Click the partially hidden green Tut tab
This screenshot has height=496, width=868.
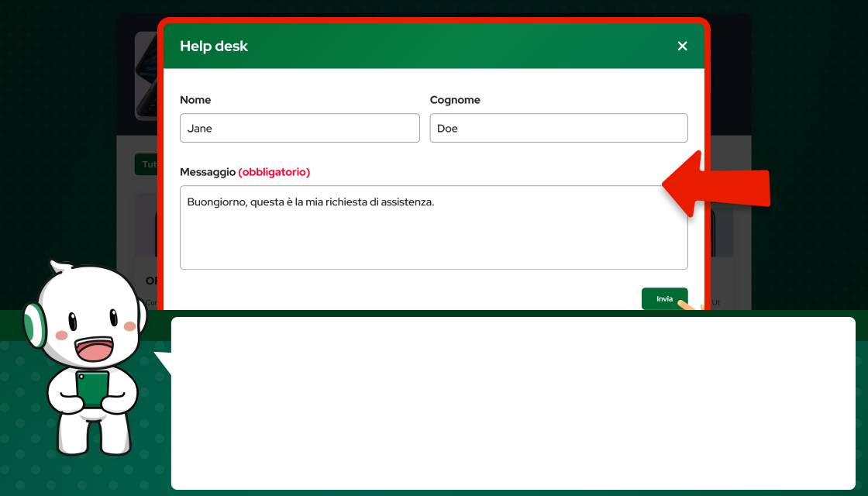coord(146,164)
